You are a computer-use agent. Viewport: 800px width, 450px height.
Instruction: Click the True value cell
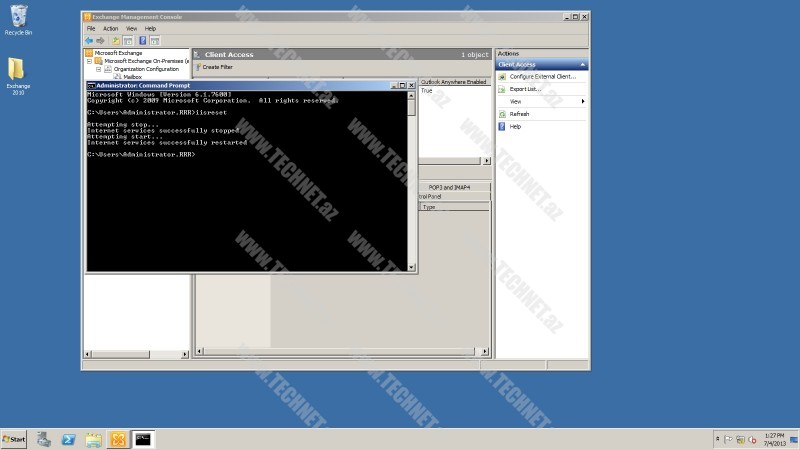click(x=427, y=91)
